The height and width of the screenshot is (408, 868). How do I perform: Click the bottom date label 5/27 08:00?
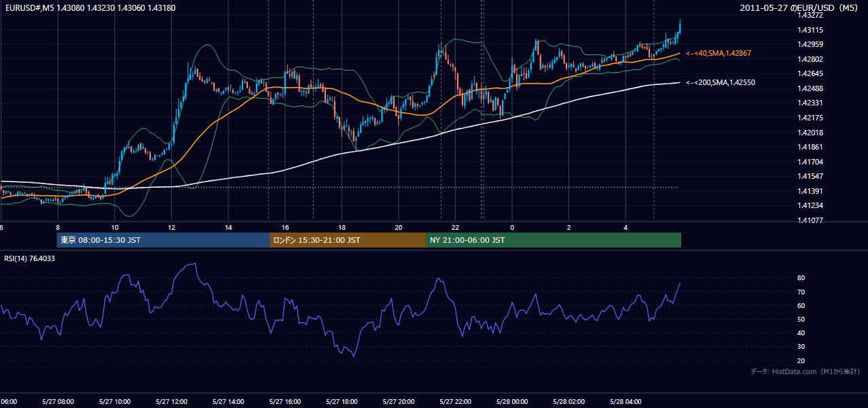[x=57, y=402]
